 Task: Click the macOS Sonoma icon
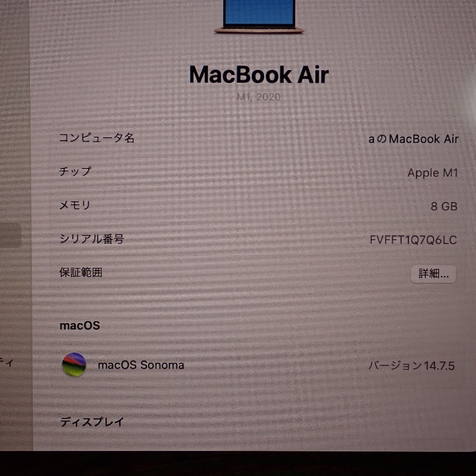point(74,365)
